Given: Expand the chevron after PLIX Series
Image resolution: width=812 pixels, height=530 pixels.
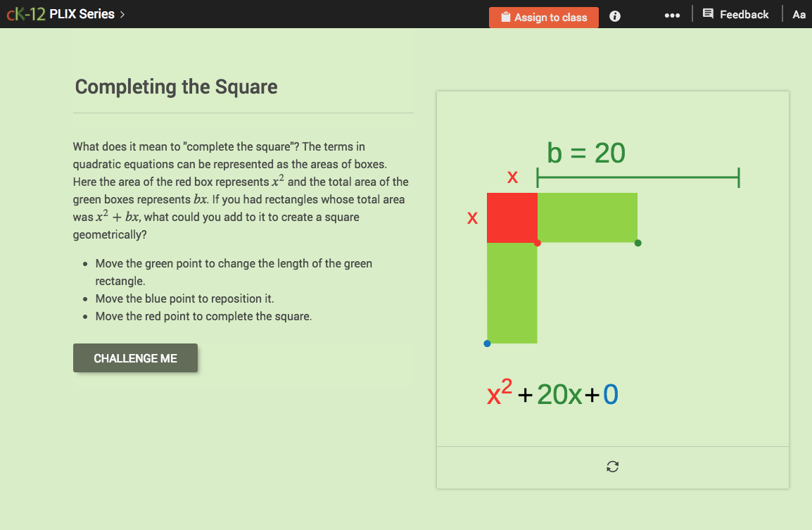Looking at the screenshot, I should (121, 13).
